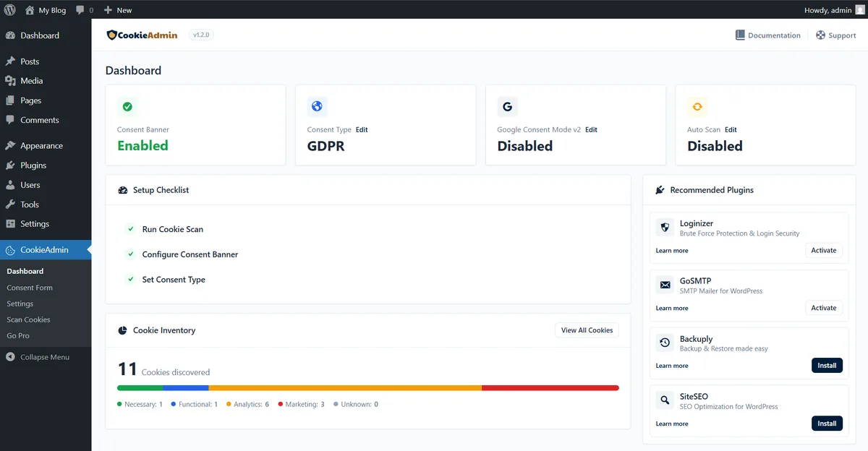Click View All Cookies button
The width and height of the screenshot is (868, 451).
(587, 330)
